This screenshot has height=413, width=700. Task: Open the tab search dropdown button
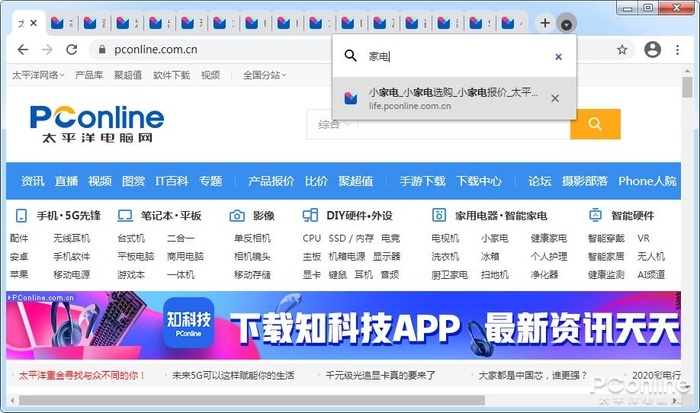click(566, 24)
